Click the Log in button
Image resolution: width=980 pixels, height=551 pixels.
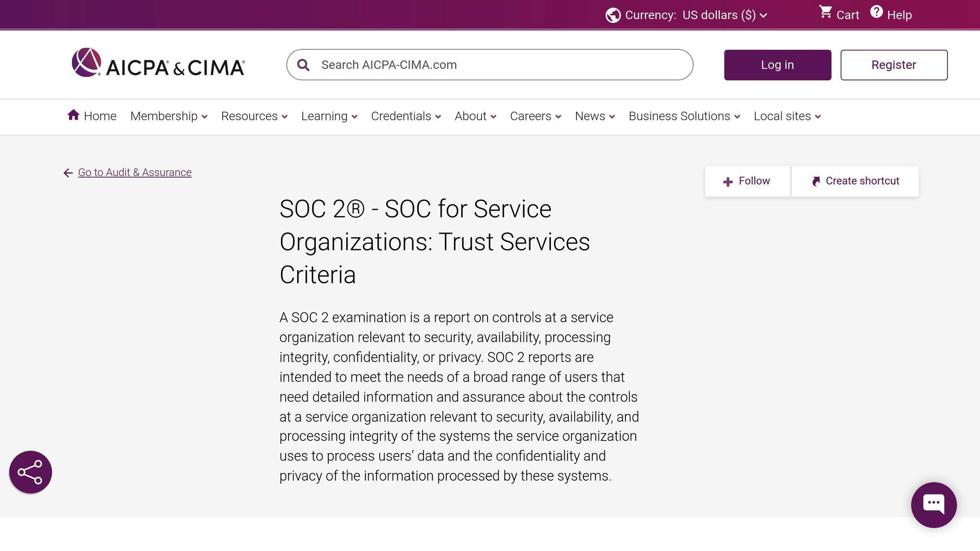(777, 65)
